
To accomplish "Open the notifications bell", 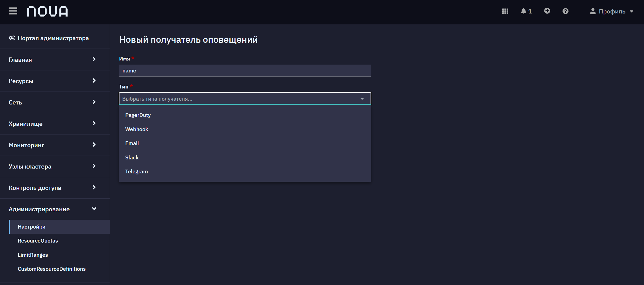I will pos(526,11).
